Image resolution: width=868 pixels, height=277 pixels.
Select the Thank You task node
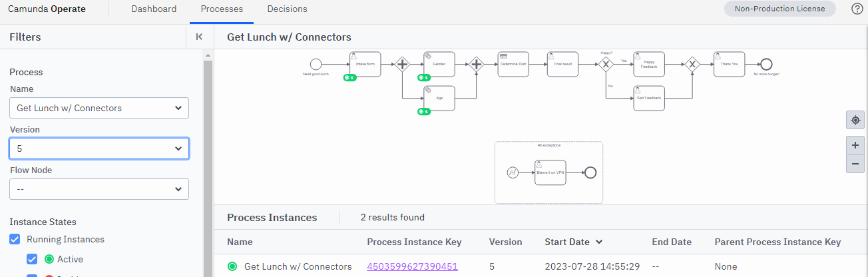click(729, 64)
